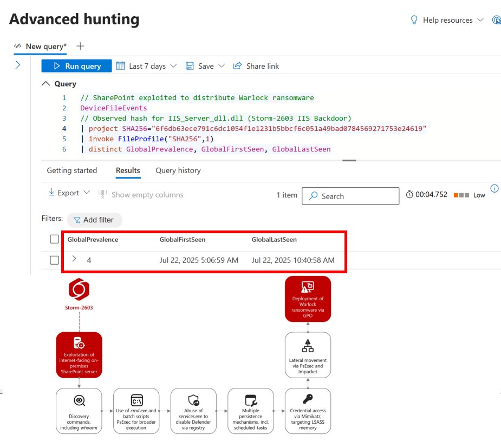Screen dimensions: 501x448
Task: Click the first query comment line
Action: point(197,97)
